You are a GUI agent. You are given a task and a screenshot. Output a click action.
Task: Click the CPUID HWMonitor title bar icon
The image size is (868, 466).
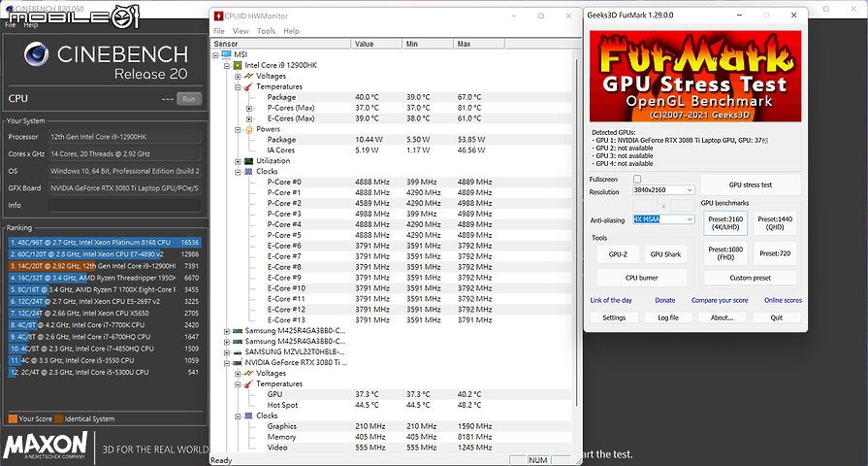(x=218, y=17)
